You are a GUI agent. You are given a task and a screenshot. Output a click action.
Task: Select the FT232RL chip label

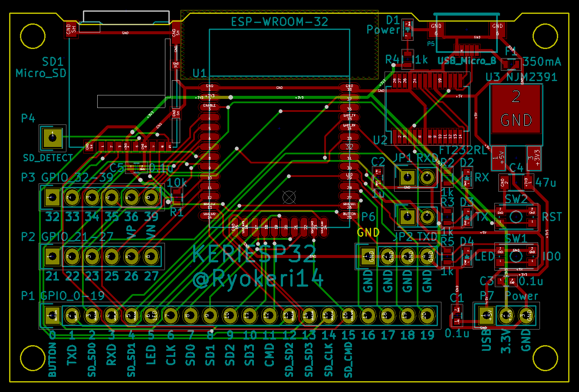click(x=463, y=150)
